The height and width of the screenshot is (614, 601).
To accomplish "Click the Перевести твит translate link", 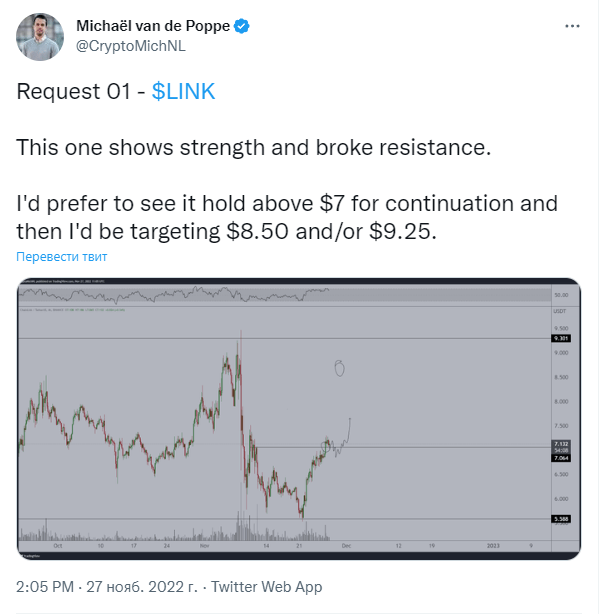I will 61,256.
